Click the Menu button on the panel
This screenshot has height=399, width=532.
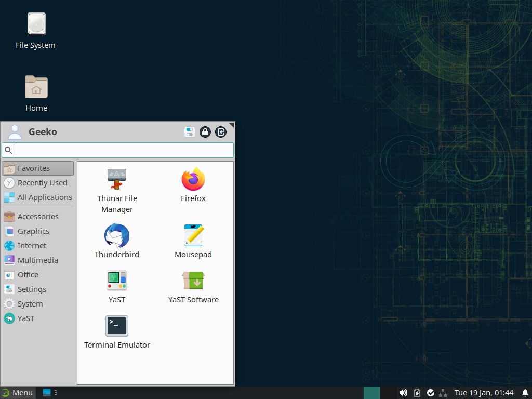(17, 393)
